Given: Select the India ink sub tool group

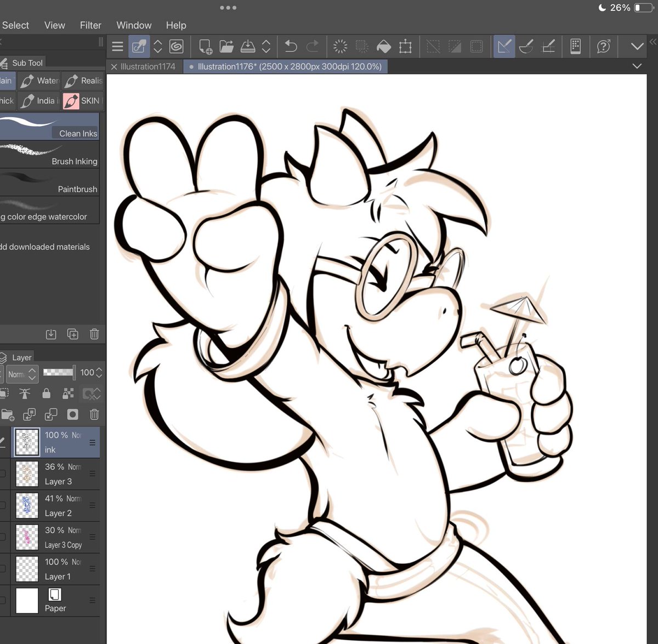Looking at the screenshot, I should tap(39, 101).
